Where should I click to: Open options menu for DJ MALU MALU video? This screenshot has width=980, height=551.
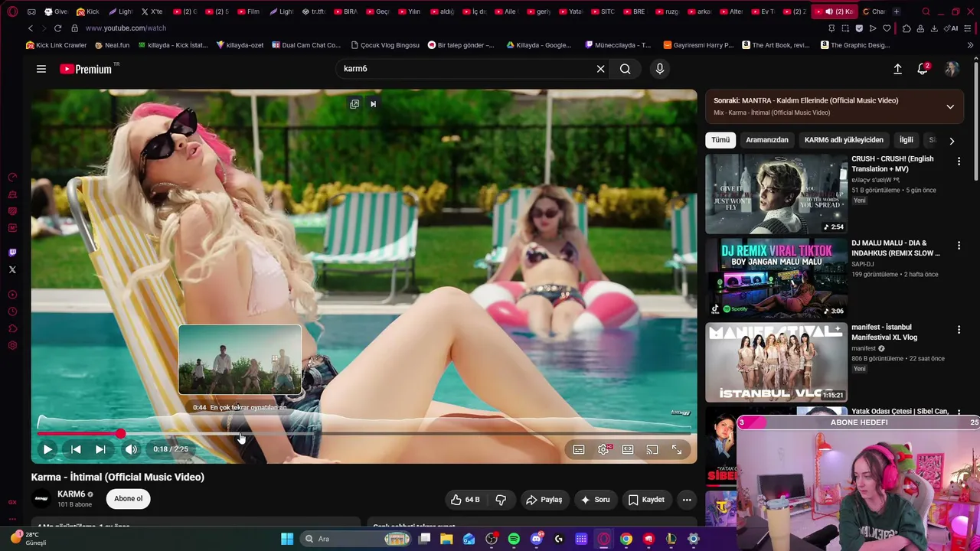tap(959, 246)
